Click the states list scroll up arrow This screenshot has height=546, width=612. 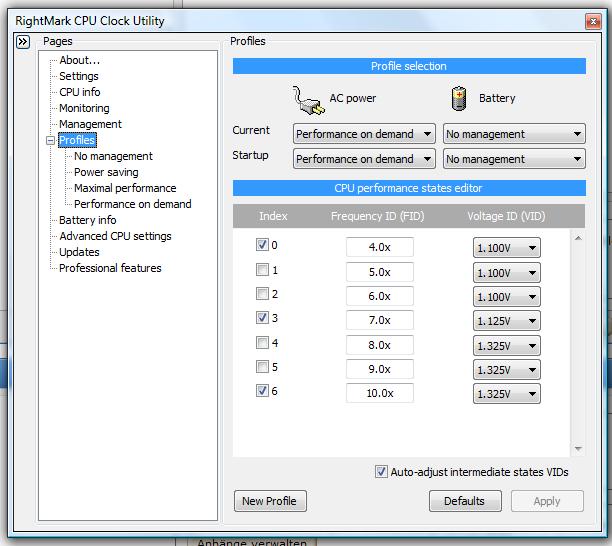point(578,238)
